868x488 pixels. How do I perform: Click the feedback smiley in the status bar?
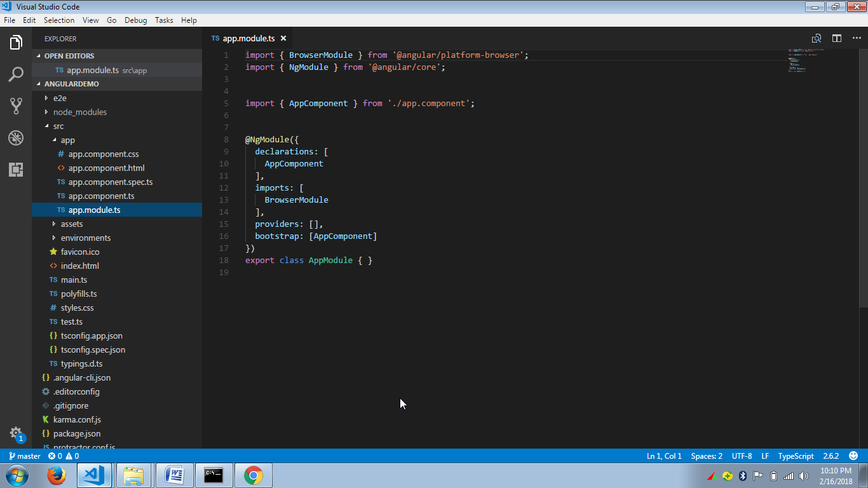coord(853,456)
